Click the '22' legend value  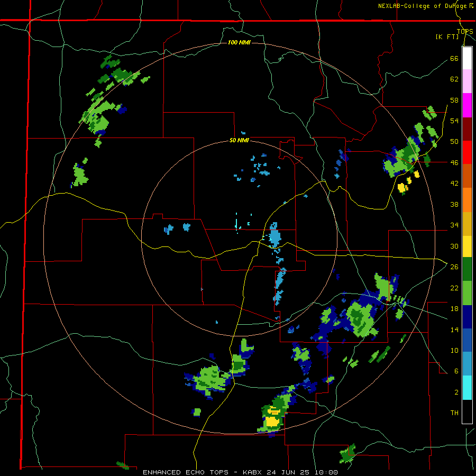coord(454,288)
